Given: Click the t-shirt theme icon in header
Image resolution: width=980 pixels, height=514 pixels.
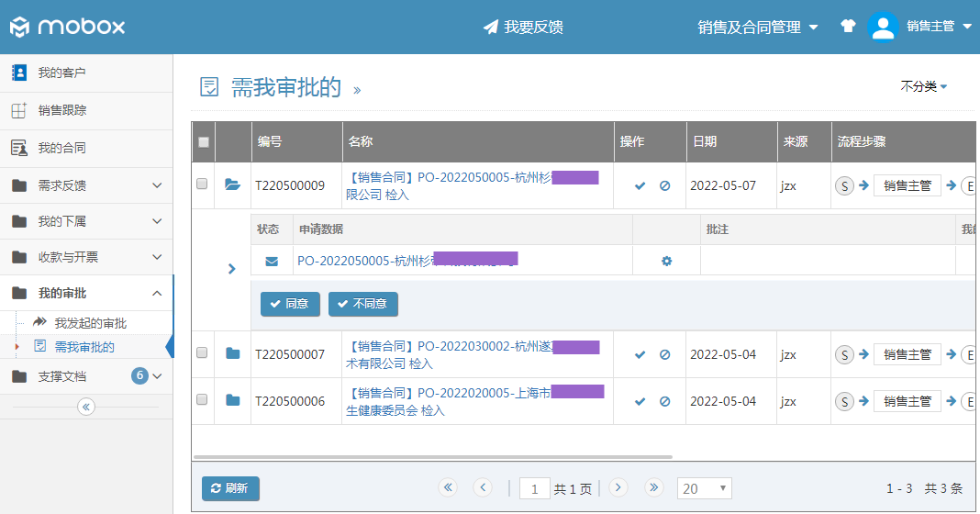Looking at the screenshot, I should pyautogui.click(x=848, y=27).
